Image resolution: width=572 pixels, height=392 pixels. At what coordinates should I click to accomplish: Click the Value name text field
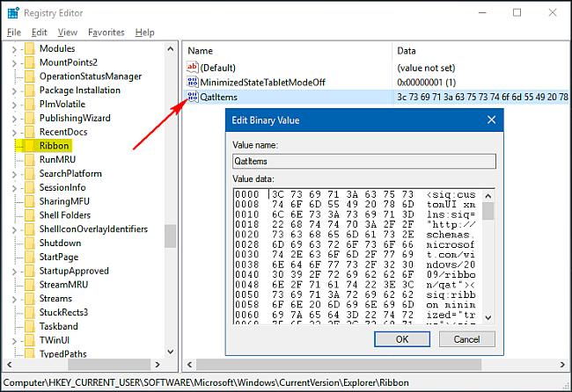pos(363,161)
